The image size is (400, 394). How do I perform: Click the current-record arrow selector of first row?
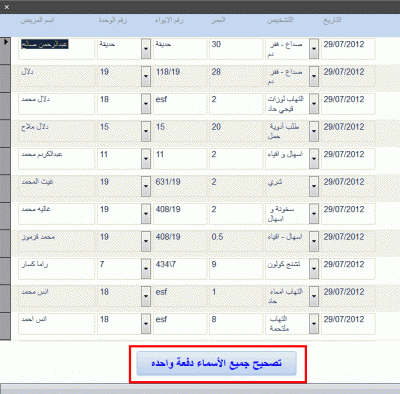click(5, 50)
